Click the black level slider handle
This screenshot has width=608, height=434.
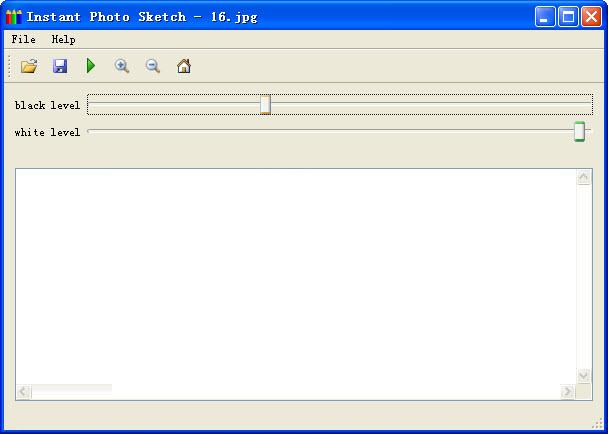pyautogui.click(x=265, y=105)
